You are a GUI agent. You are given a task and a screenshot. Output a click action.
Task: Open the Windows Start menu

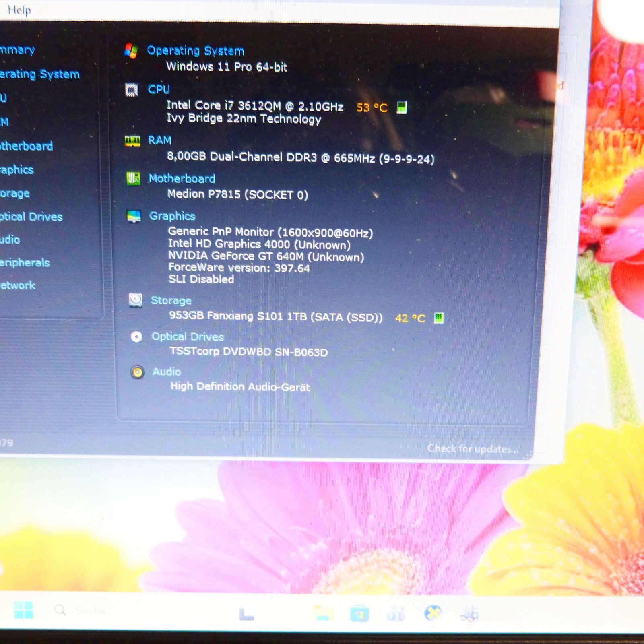point(23,610)
